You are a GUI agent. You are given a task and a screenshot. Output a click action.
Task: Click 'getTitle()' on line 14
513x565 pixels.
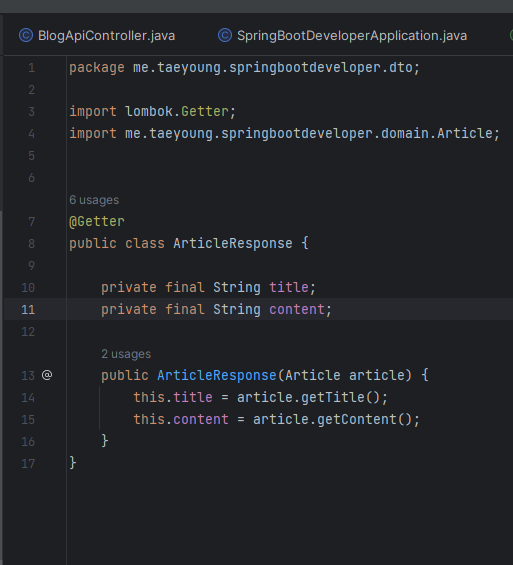click(341, 397)
